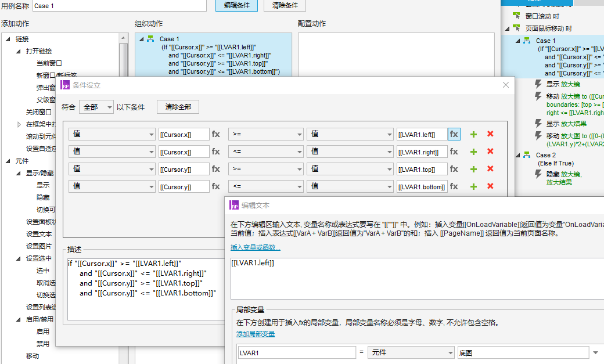Click the 插入变量或函数 link
604x364 pixels.
point(256,247)
